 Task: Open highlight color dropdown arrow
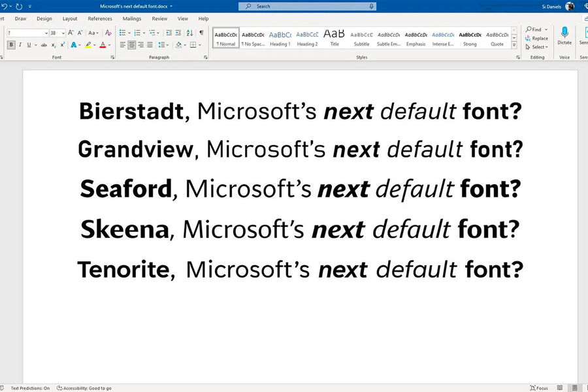pyautogui.click(x=95, y=45)
